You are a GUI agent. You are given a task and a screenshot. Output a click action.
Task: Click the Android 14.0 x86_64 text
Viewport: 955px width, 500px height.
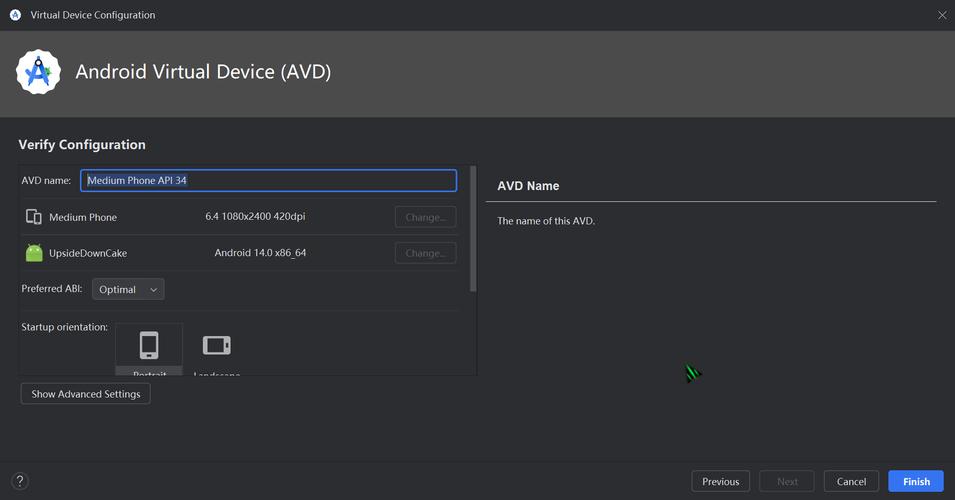coord(260,253)
